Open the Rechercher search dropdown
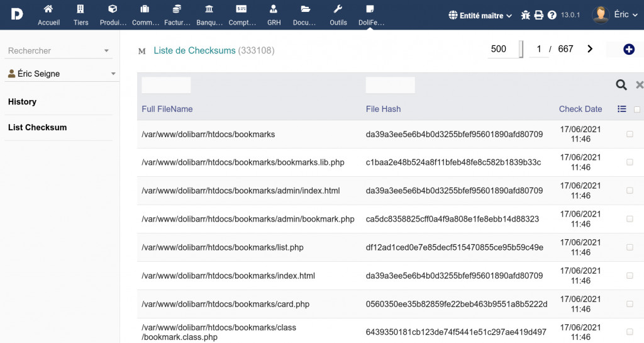644x343 pixels. click(x=59, y=51)
